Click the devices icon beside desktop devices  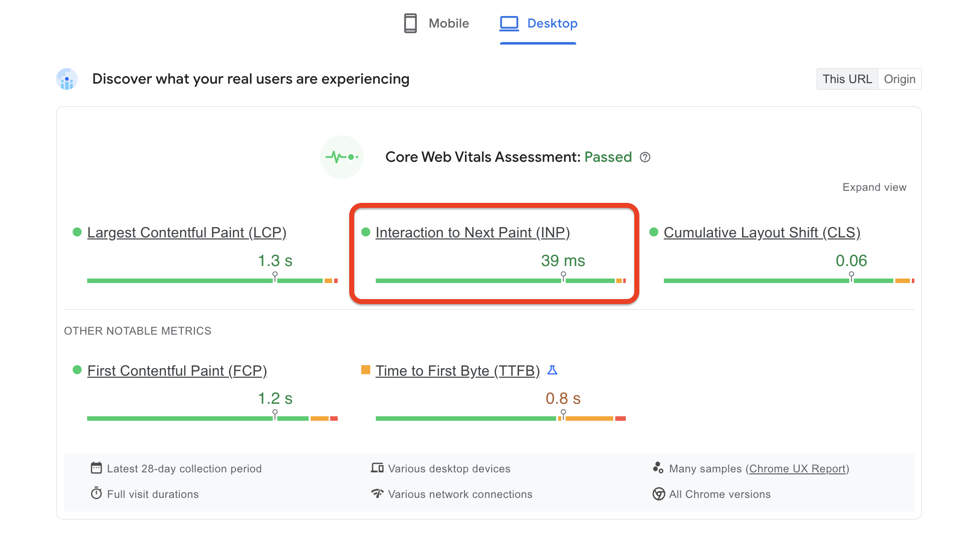(x=377, y=468)
